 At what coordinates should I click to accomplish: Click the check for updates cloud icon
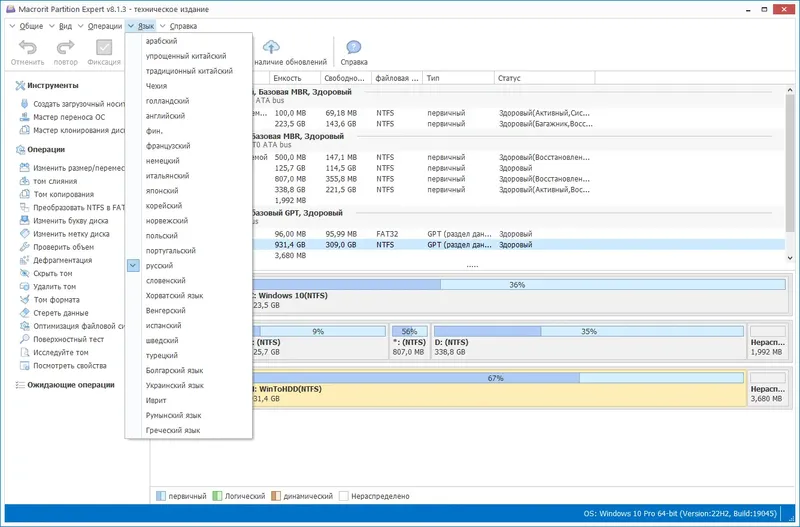pos(272,46)
